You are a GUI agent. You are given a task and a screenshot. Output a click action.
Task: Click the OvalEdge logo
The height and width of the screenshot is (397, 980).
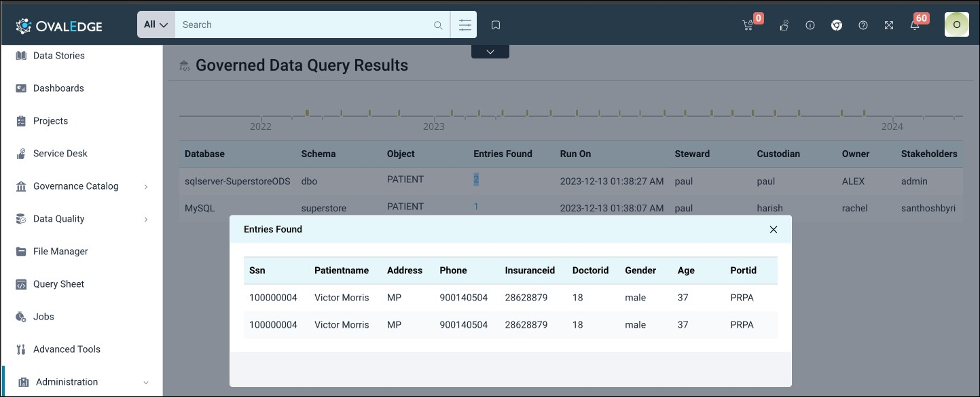pyautogui.click(x=59, y=26)
